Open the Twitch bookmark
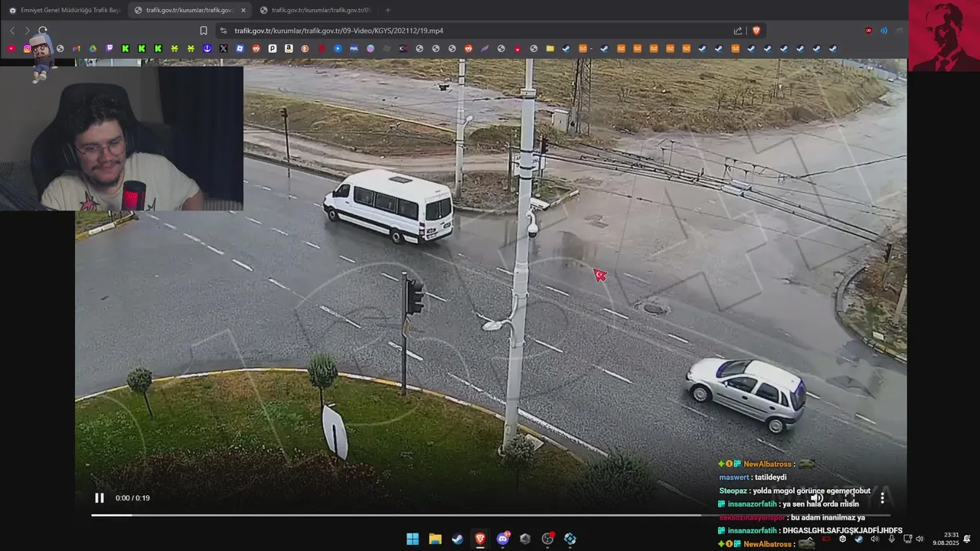 109,48
